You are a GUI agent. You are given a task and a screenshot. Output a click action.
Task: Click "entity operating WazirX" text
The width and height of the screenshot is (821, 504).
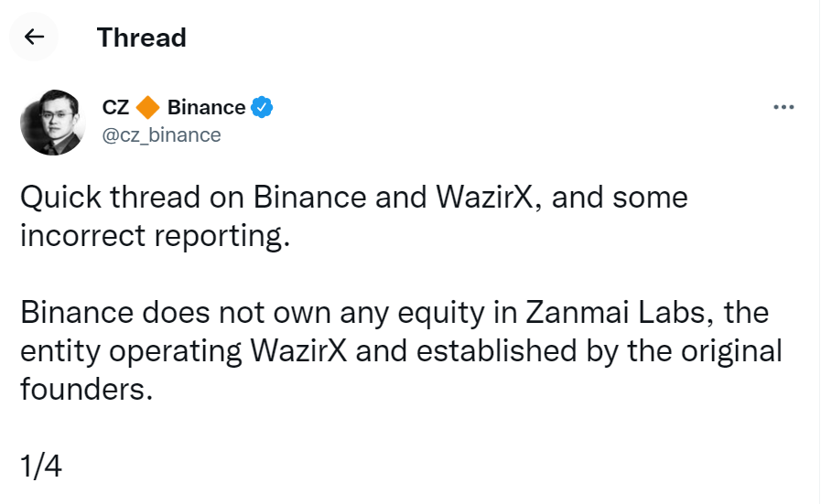click(x=183, y=351)
